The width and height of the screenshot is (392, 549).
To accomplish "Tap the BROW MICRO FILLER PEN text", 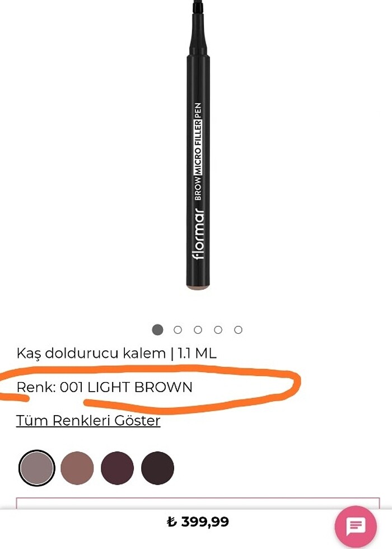I will pos(198,151).
